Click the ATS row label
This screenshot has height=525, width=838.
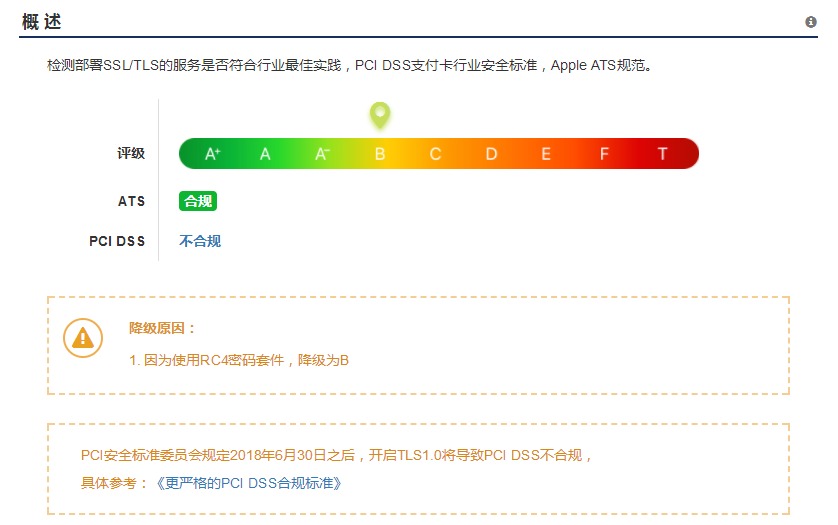pos(131,201)
